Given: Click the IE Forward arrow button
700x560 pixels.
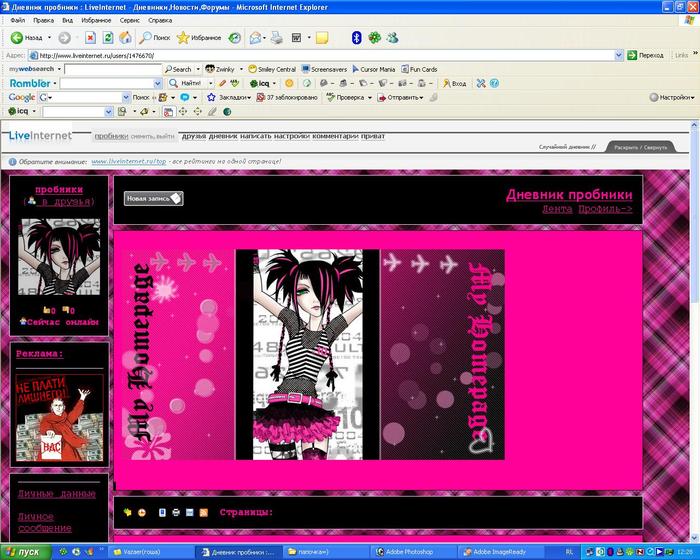Looking at the screenshot, I should (x=64, y=38).
